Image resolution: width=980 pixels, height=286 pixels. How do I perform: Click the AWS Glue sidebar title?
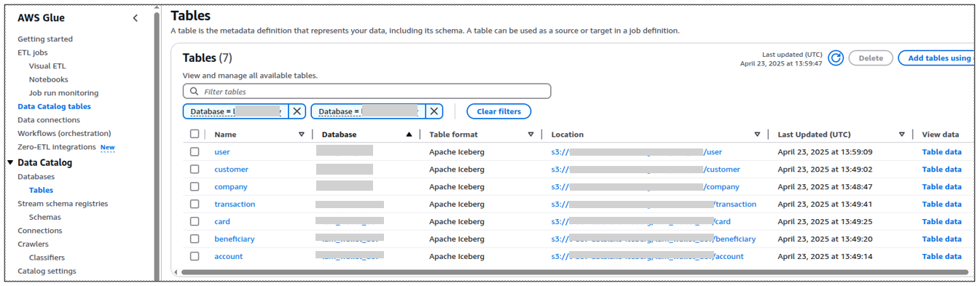pyautogui.click(x=41, y=18)
